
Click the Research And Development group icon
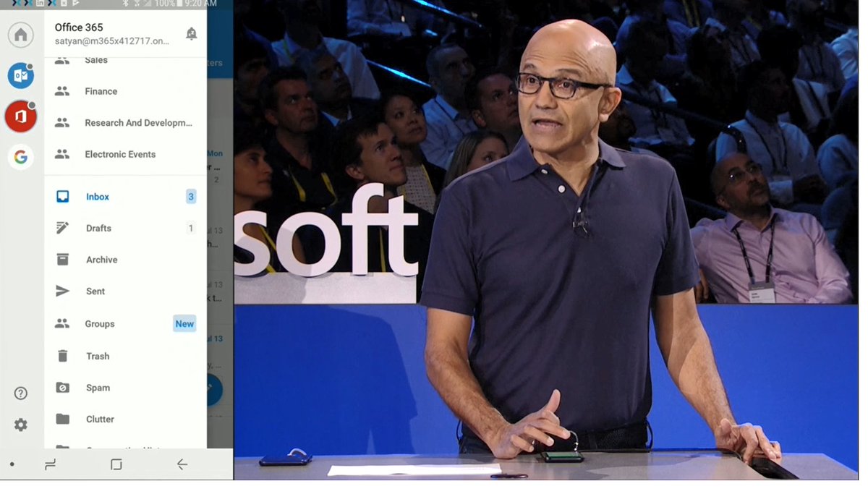(63, 123)
